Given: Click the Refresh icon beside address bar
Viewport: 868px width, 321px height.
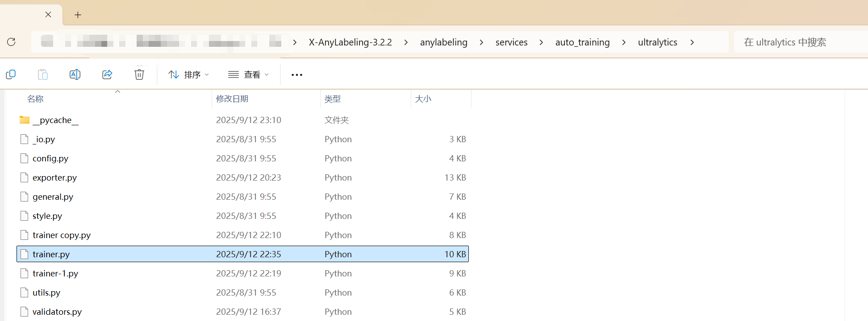Looking at the screenshot, I should tap(11, 42).
